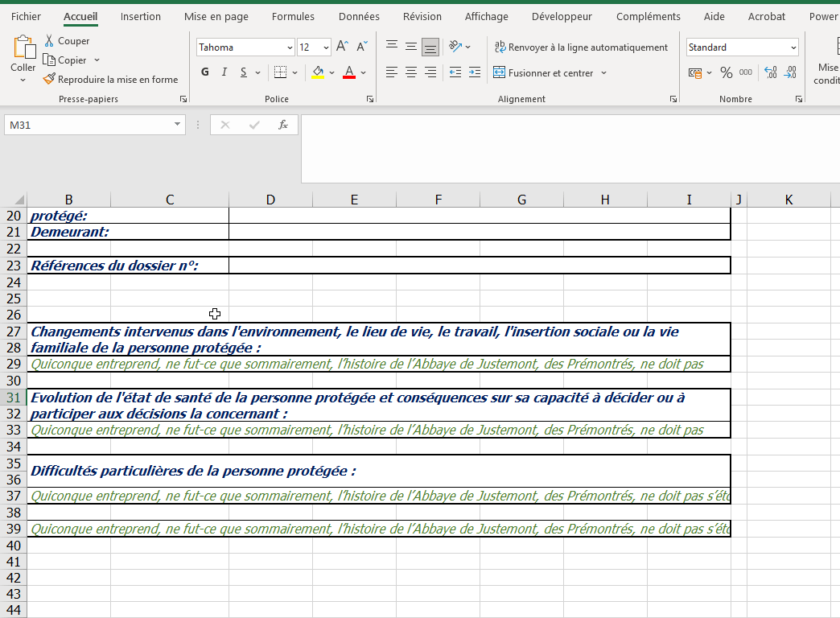Click the Couper scissors icon
The height and width of the screenshot is (618, 840).
(49, 41)
